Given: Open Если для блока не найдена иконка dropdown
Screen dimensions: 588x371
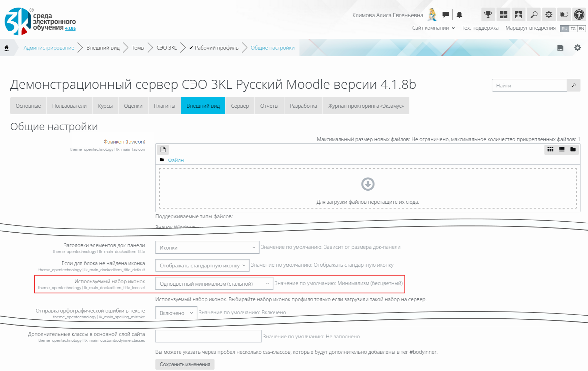Looking at the screenshot, I should (x=202, y=265).
